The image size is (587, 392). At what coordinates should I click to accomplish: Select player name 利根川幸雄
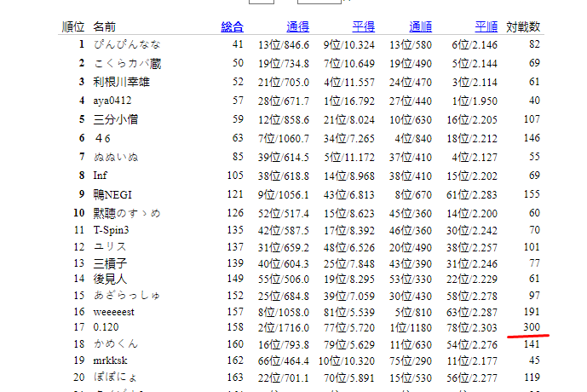[x=121, y=82]
